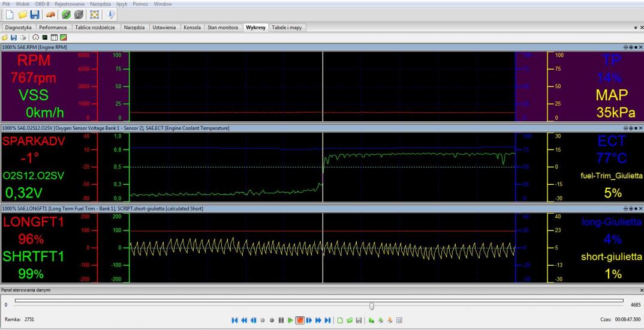Viewport: 644px width, 330px height.
Task: Switch to the Diagnostyka tab
Action: point(19,28)
